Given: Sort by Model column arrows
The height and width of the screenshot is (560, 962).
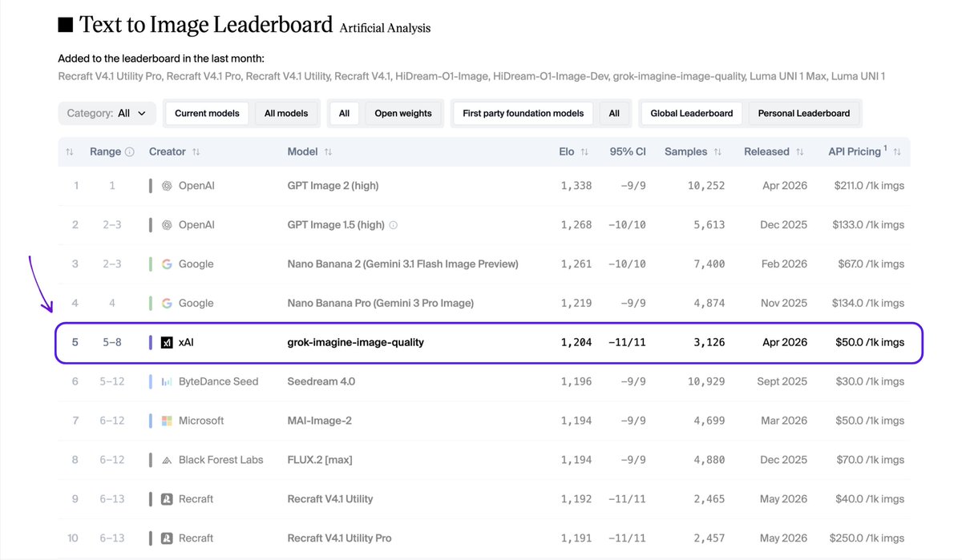Looking at the screenshot, I should point(328,151).
